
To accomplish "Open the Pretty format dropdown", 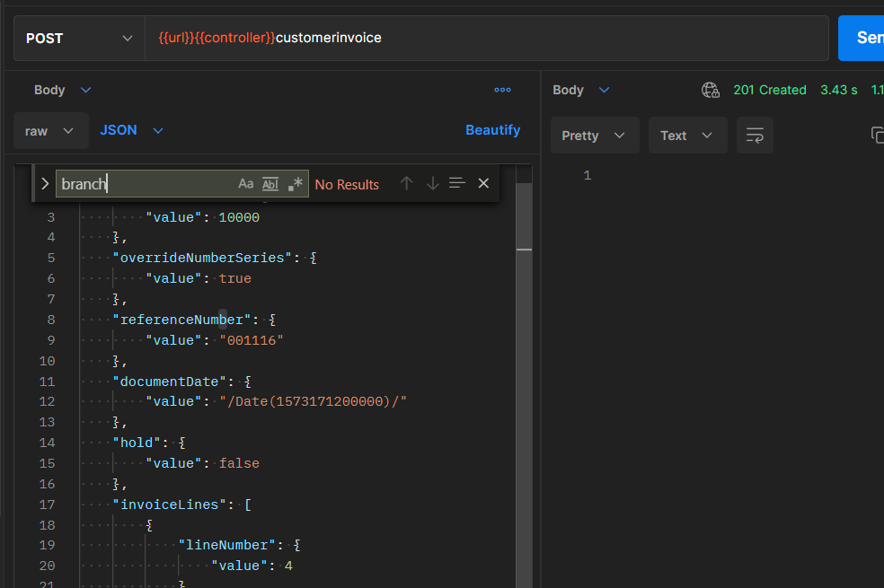I will click(x=594, y=135).
